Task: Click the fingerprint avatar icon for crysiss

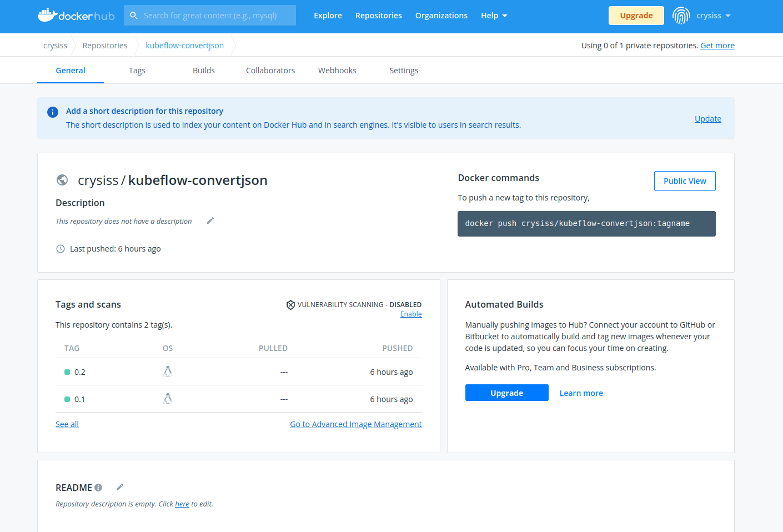Action: point(681,16)
